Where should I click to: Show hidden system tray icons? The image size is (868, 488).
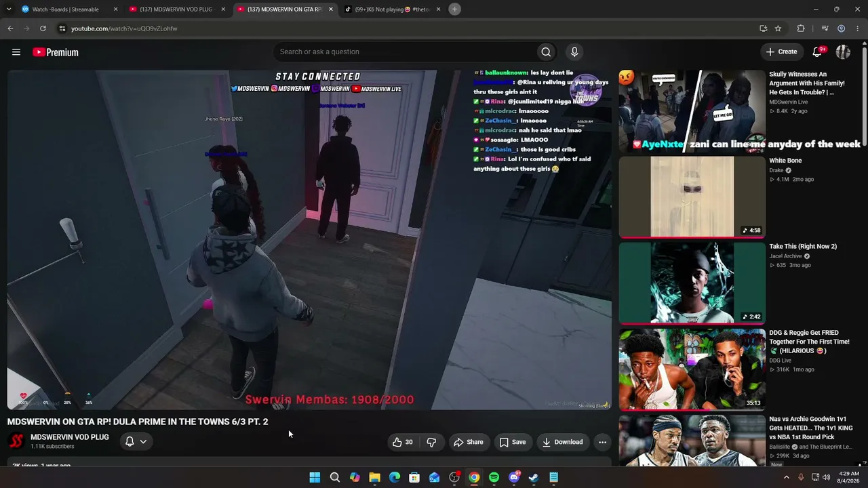[x=787, y=477]
